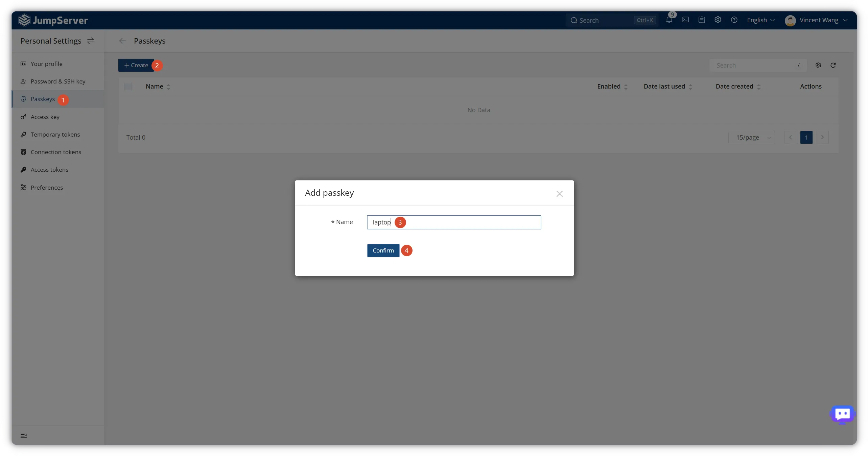The height and width of the screenshot is (456, 868).
Task: Click the Total 0 label
Action: (x=136, y=138)
